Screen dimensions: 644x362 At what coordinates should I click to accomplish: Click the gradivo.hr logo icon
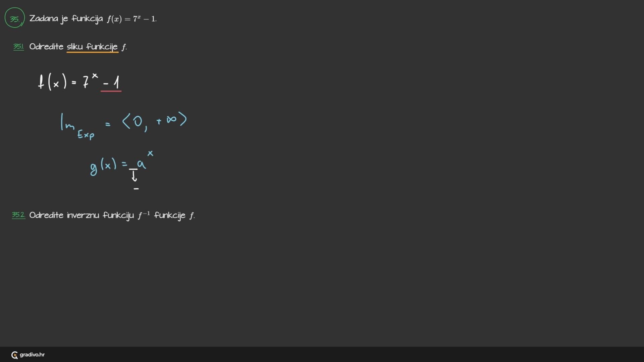click(14, 355)
